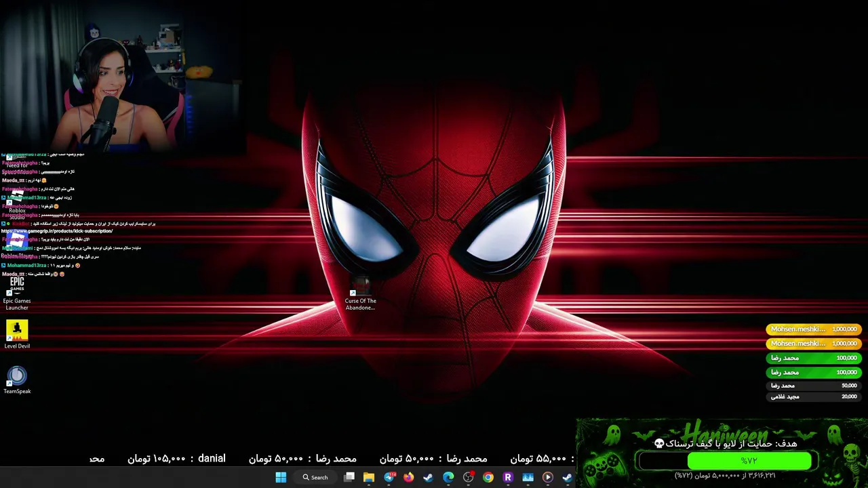
Task: Launch the Level Devil desktop icon
Action: pos(17,334)
